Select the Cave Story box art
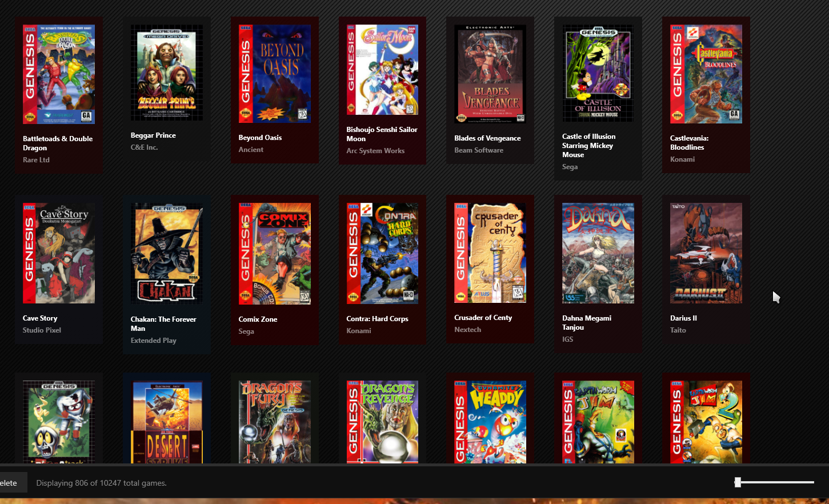 pos(59,253)
